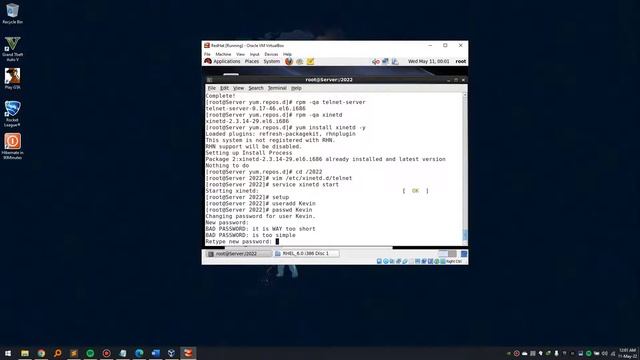This screenshot has width=640, height=360.
Task: Click the date Wed May 11 clock
Action: click(x=429, y=62)
